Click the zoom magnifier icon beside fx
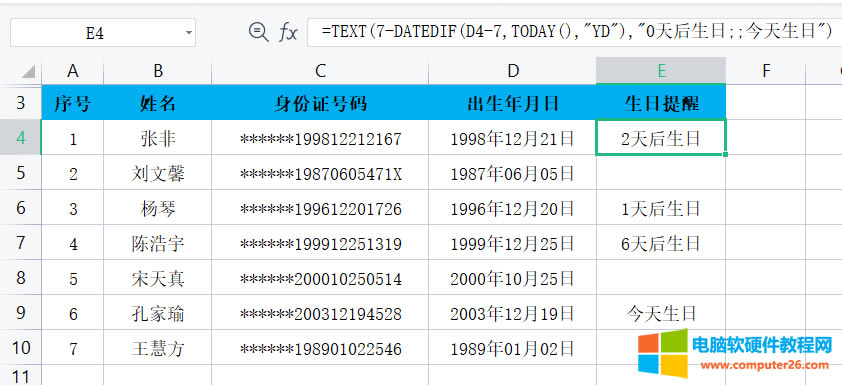Screen dimensions: 842x385 [258, 32]
